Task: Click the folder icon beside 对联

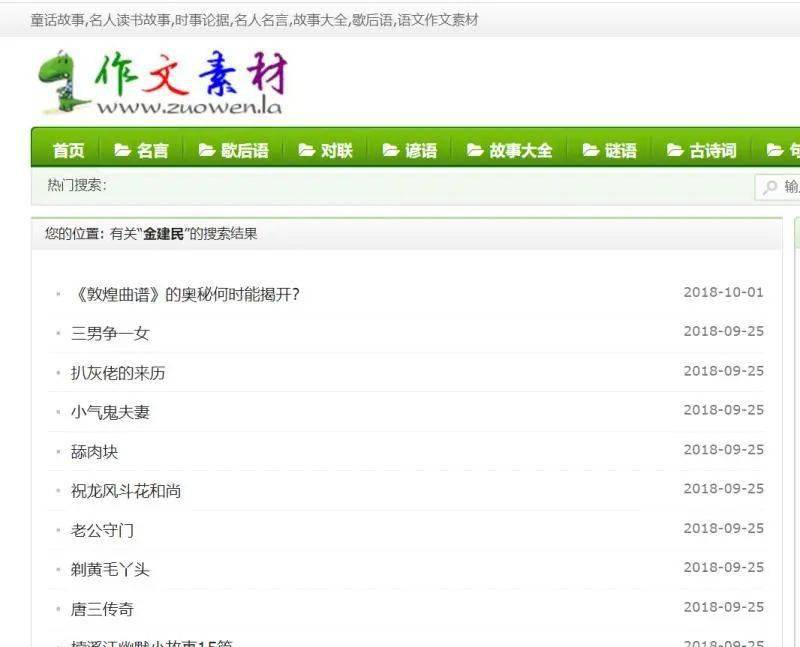Action: coord(307,150)
